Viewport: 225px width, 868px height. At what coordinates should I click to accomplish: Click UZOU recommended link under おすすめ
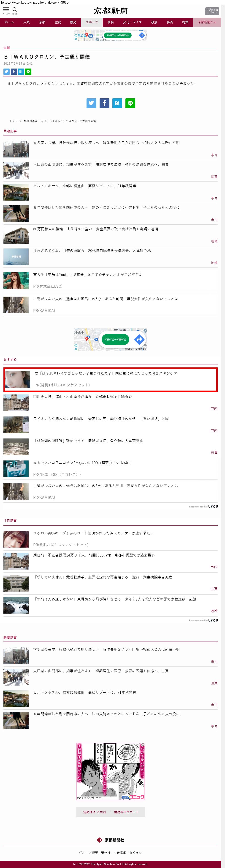coord(203,507)
